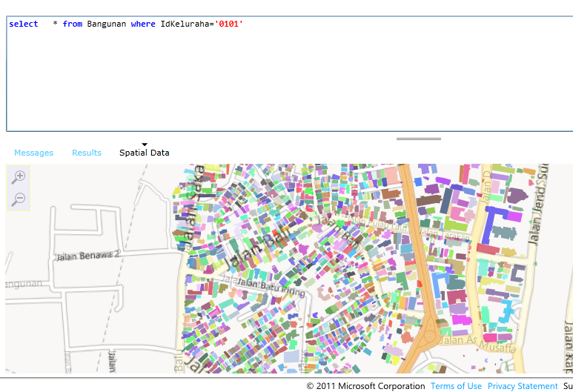Click the splitter handle below the query editor
573x392 pixels.
click(419, 139)
